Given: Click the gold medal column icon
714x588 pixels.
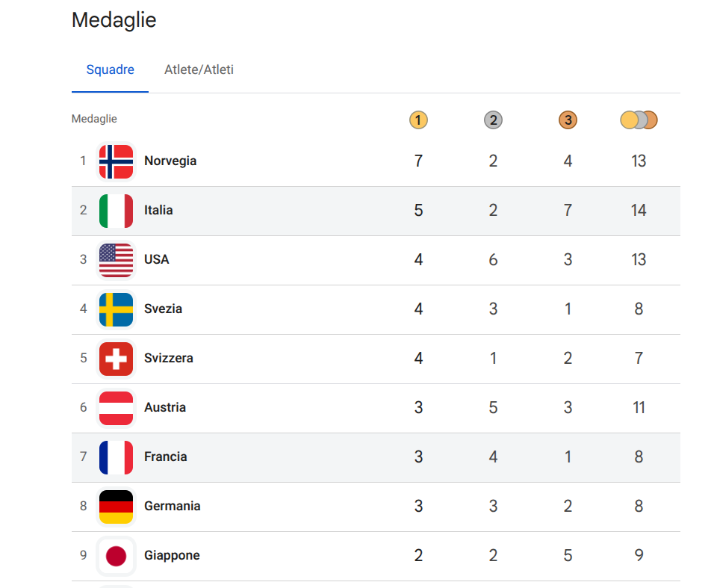Looking at the screenshot, I should click(x=418, y=120).
